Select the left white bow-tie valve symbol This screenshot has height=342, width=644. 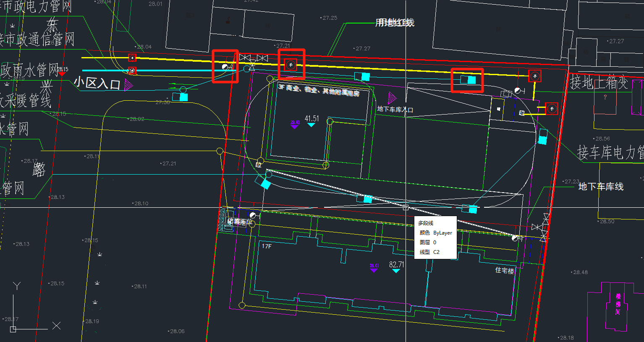tap(245, 57)
